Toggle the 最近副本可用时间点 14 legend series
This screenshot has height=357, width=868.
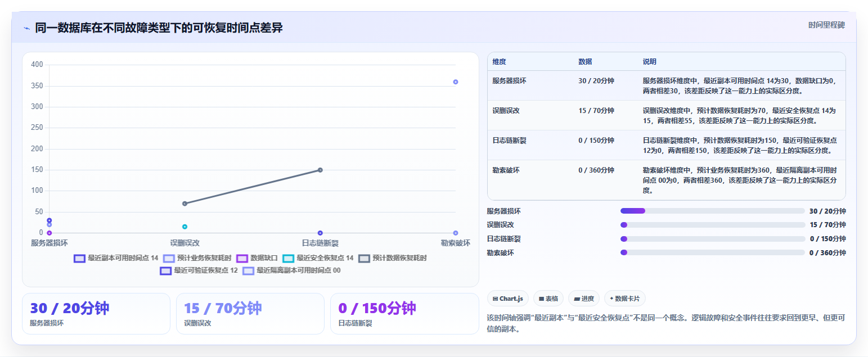[116, 258]
